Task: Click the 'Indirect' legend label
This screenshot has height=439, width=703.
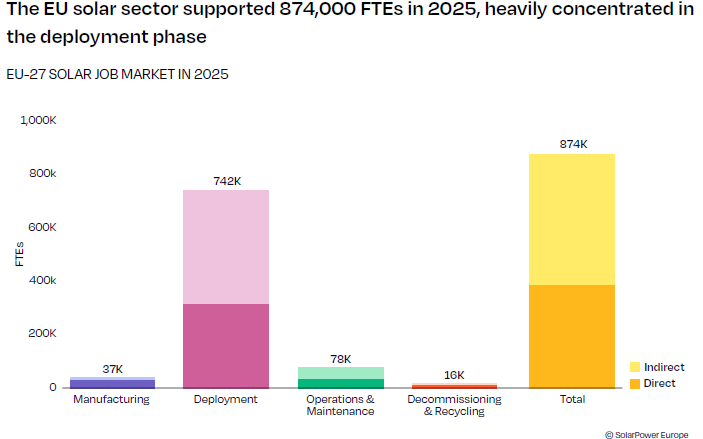Action: [664, 367]
